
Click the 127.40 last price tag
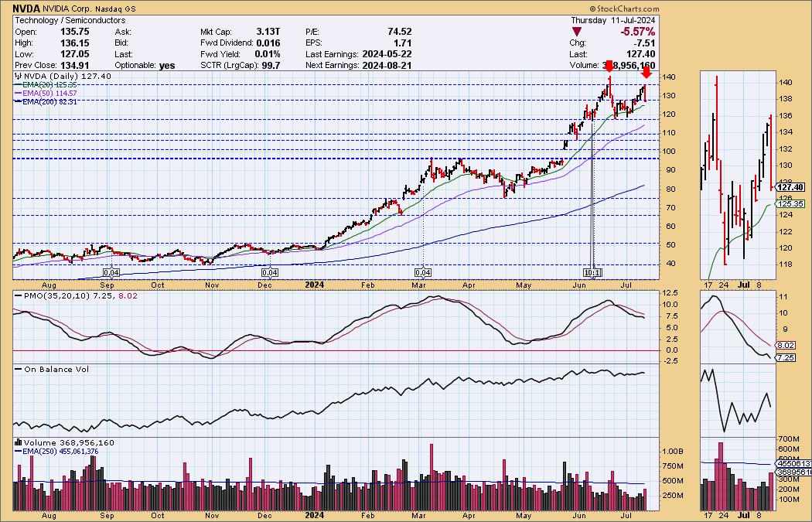click(790, 187)
